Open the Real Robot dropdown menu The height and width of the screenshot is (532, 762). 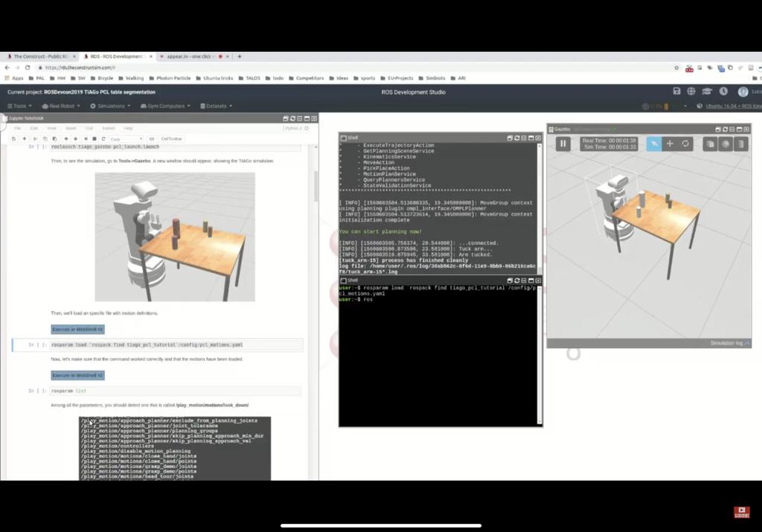tap(61, 106)
